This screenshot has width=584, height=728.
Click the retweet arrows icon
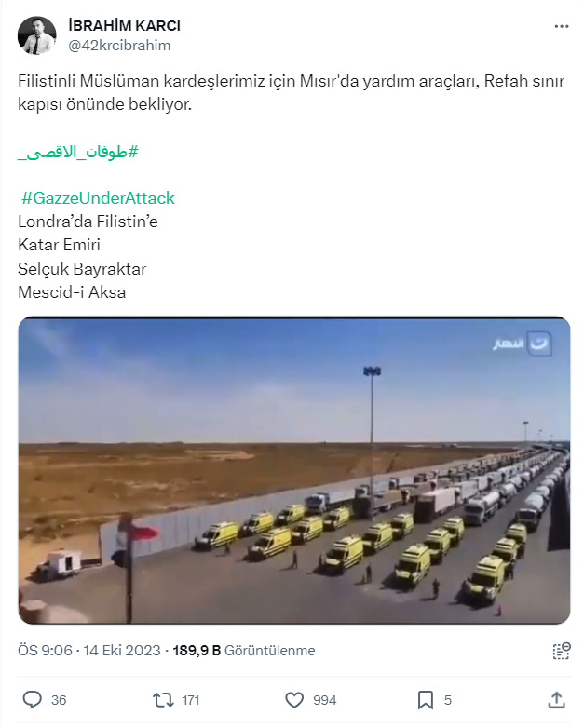coord(163,700)
